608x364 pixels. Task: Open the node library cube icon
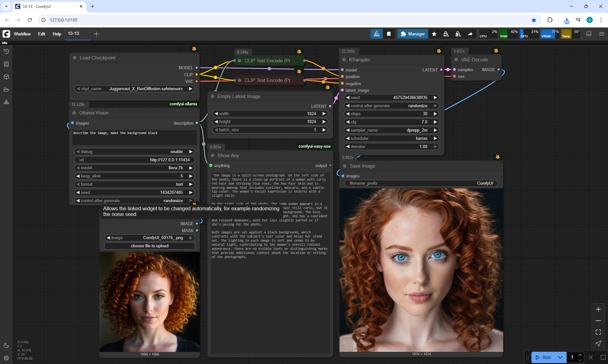6,77
